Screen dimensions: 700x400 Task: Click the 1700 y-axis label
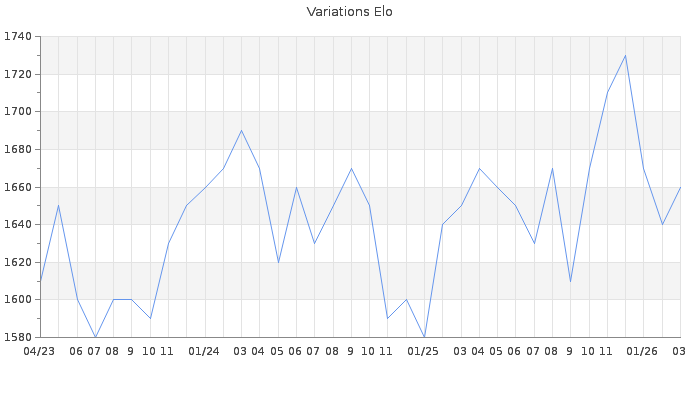18,112
